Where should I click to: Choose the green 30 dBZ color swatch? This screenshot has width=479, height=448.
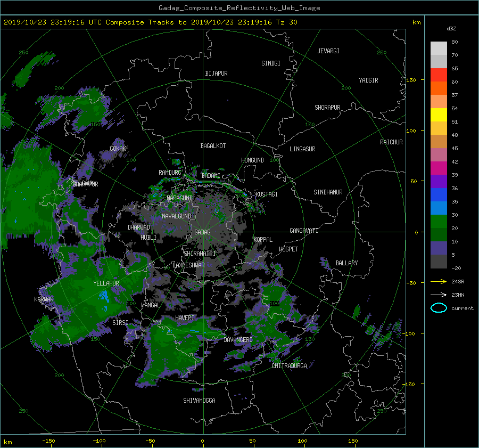(x=439, y=221)
